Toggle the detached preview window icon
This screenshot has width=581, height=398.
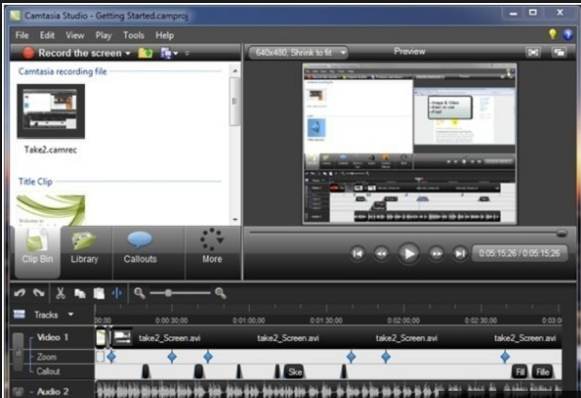pos(559,53)
